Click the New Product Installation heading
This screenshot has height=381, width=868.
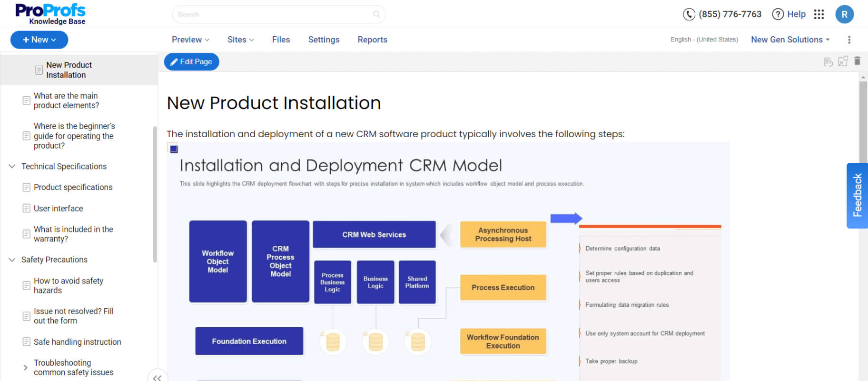point(274,103)
